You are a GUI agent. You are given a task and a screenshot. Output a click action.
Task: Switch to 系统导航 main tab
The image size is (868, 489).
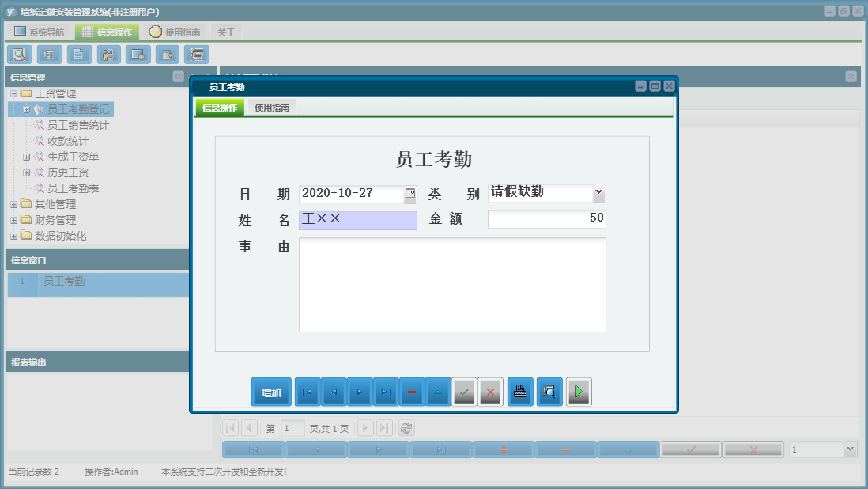coord(40,32)
